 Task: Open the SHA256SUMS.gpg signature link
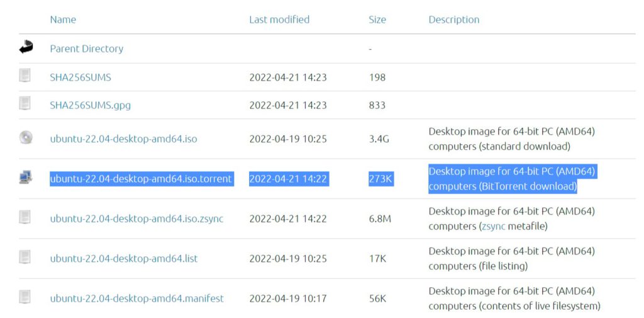tap(91, 105)
